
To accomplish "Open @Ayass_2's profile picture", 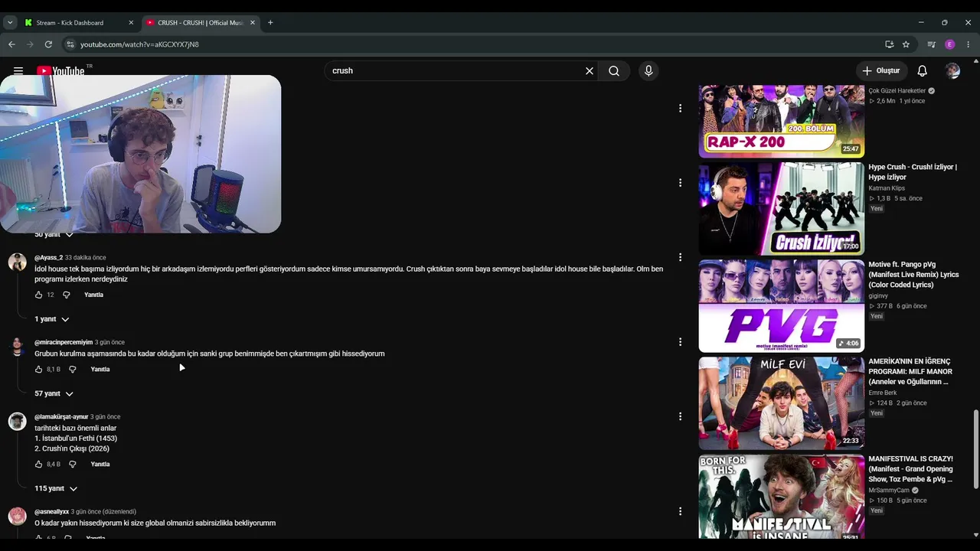I will (17, 262).
